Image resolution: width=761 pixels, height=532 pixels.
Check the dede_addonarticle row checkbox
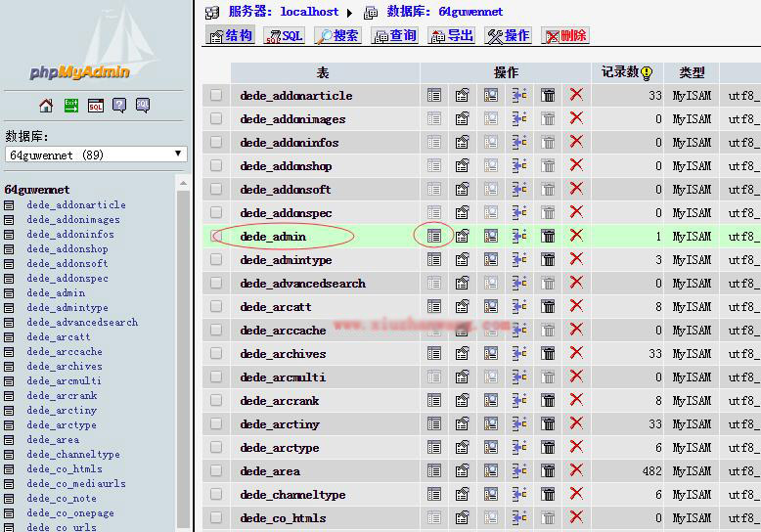[x=216, y=96]
